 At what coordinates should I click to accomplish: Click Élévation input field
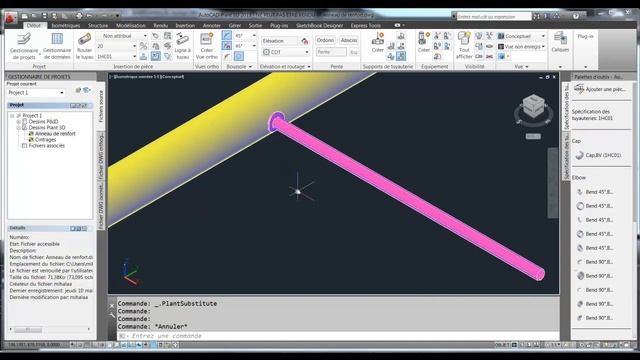click(279, 41)
